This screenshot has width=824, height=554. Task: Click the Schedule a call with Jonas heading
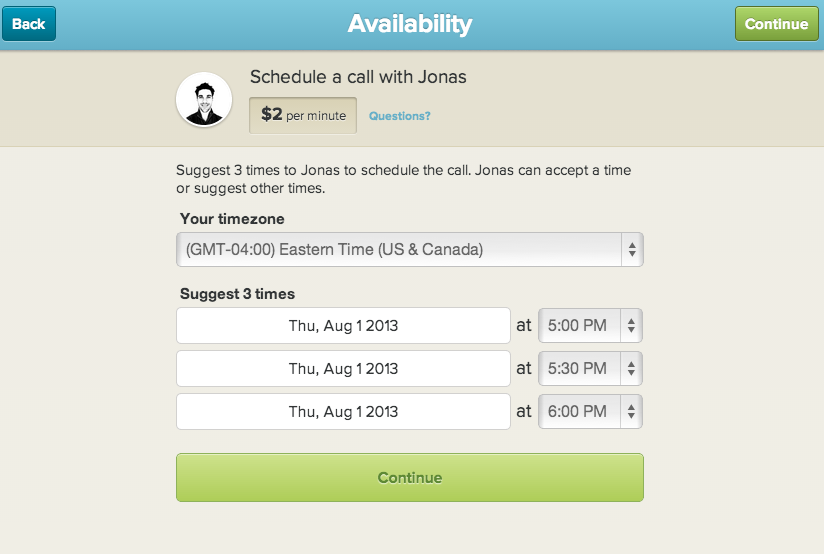(x=358, y=77)
